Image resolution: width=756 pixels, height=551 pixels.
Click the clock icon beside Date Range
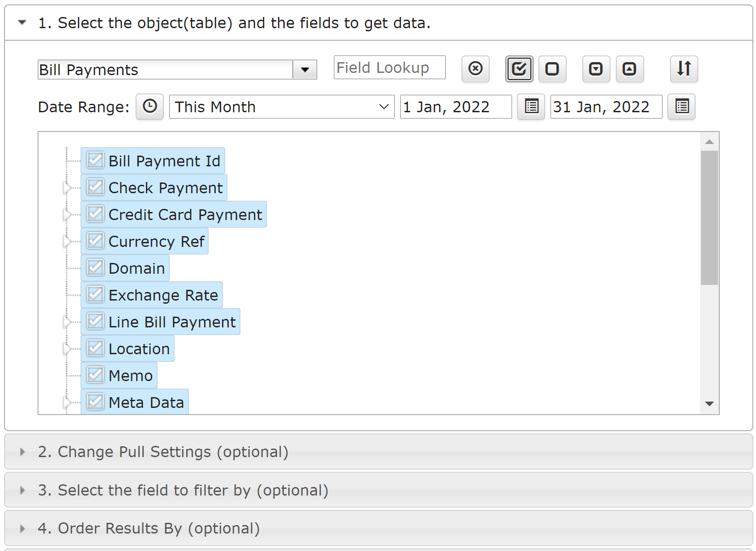(150, 106)
